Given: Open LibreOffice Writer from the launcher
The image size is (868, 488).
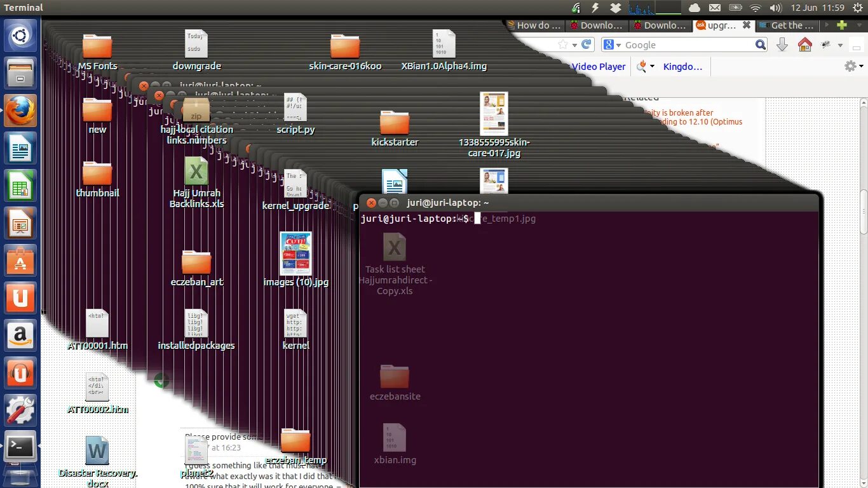Looking at the screenshot, I should [20, 149].
